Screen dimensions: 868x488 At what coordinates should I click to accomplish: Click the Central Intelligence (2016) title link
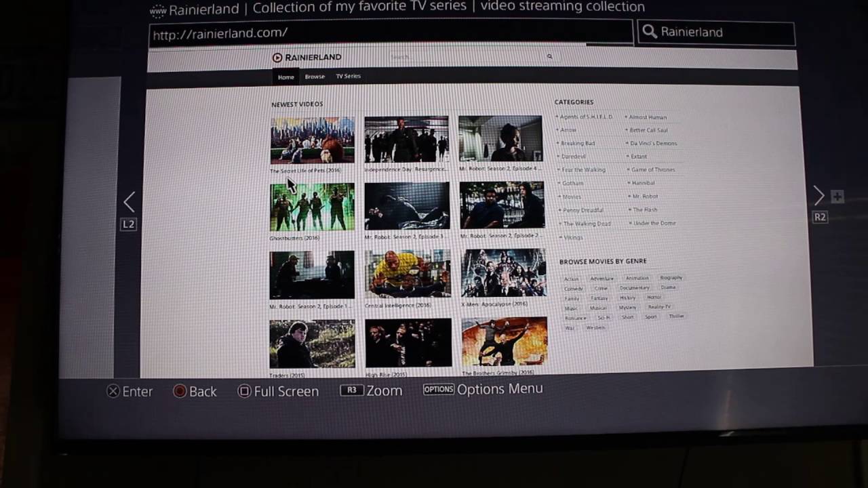pos(397,305)
